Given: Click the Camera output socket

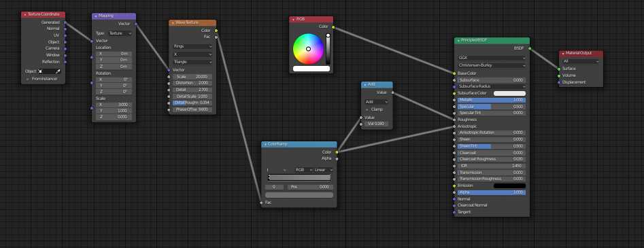Looking at the screenshot, I should pos(65,48).
